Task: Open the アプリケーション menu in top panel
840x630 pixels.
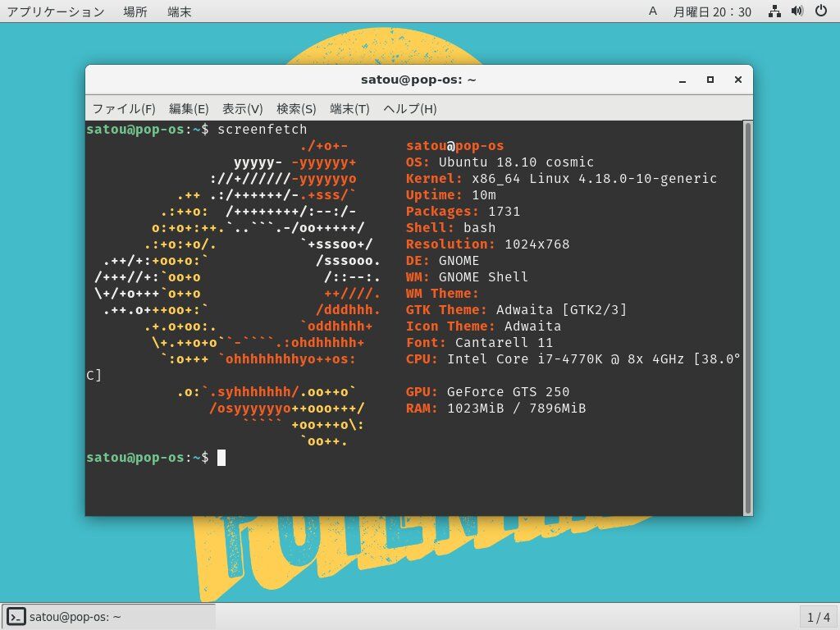Action: coord(56,11)
